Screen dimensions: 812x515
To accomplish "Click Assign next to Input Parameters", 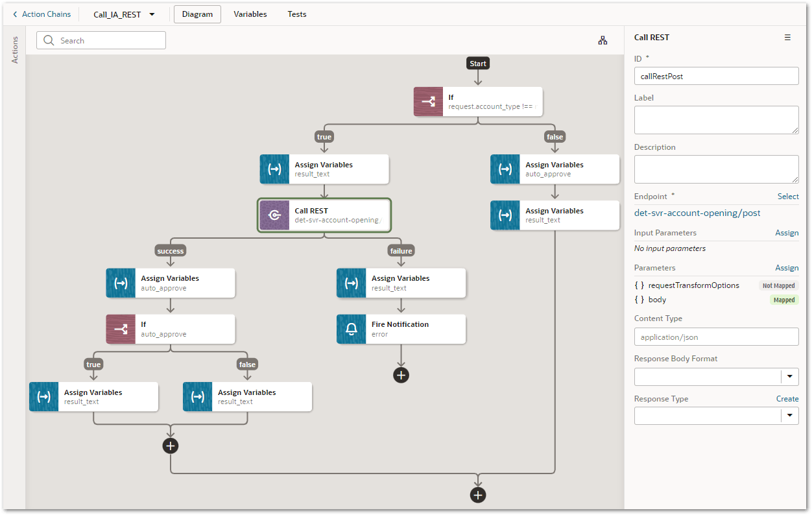I will click(787, 233).
